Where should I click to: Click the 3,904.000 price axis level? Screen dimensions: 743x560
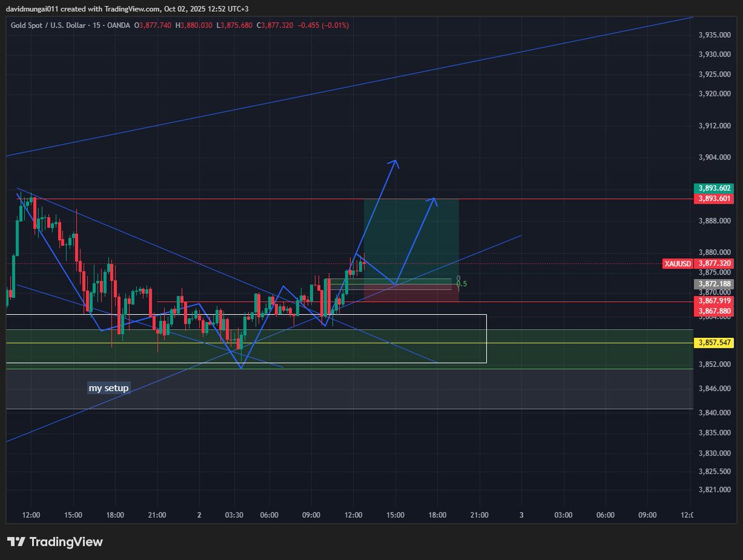tap(715, 157)
